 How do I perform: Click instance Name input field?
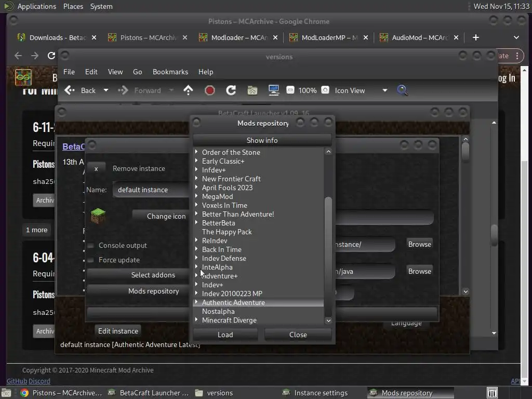click(152, 190)
